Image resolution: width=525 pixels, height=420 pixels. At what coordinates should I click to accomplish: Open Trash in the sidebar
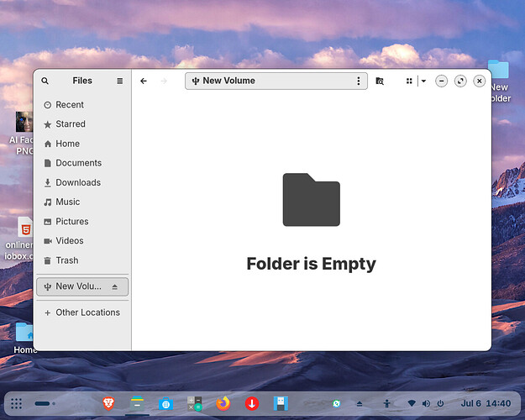[x=82, y=260]
